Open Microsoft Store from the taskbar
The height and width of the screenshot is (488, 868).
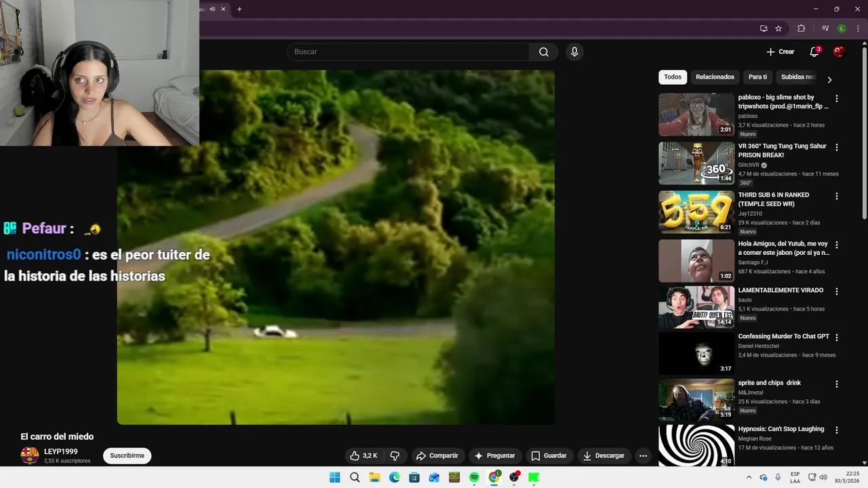click(x=414, y=477)
